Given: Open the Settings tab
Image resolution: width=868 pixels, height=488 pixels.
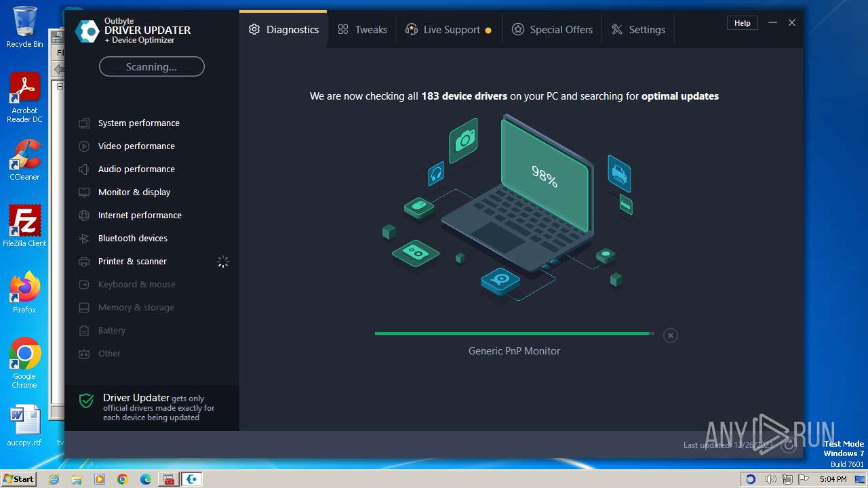Looking at the screenshot, I should [638, 30].
